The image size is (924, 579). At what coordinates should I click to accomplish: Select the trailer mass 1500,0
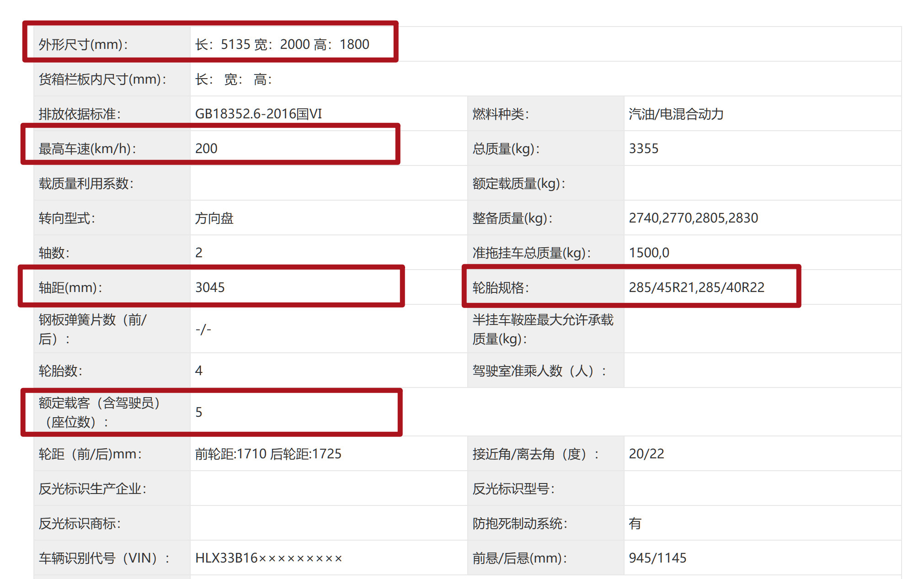651,252
